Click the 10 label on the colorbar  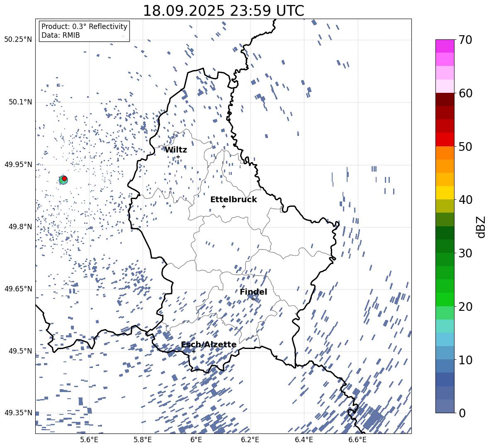(x=465, y=360)
